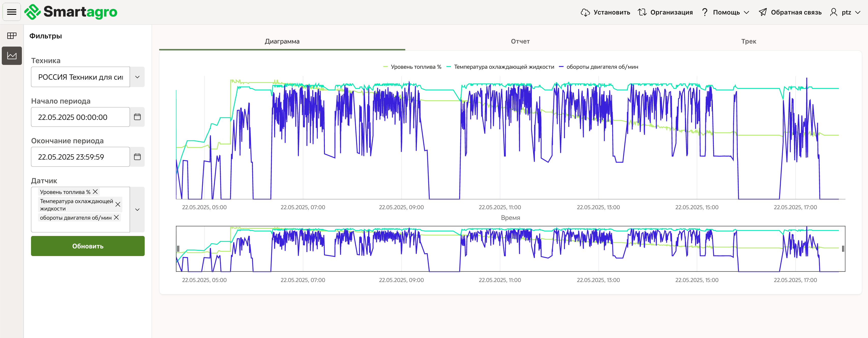This screenshot has height=338, width=868.
Task: Open the table grid view in sidebar
Action: [12, 36]
